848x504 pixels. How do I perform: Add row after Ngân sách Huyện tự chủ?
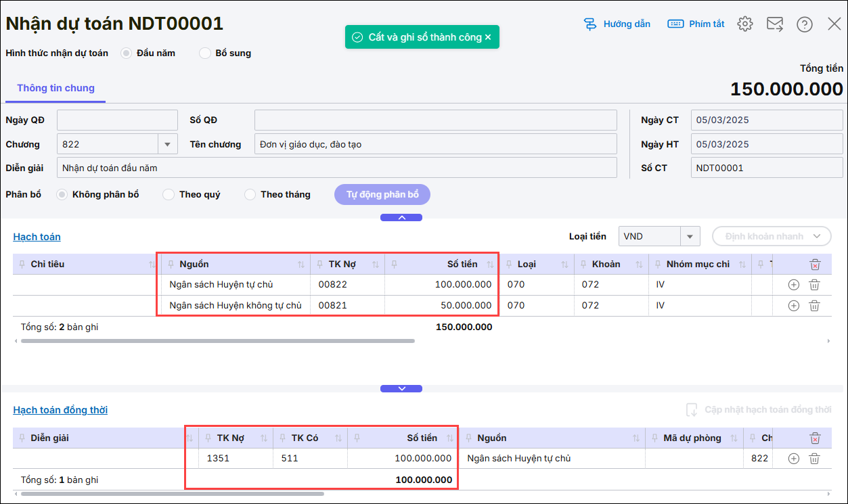794,285
